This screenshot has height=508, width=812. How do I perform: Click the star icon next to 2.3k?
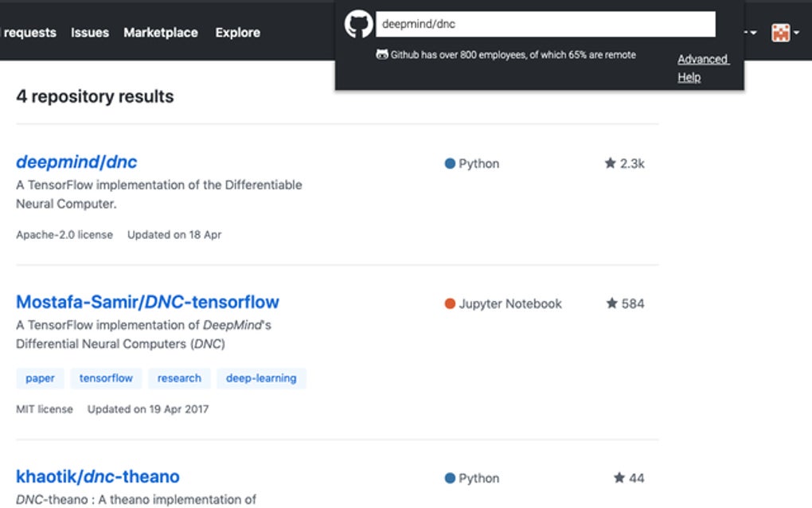(x=612, y=162)
